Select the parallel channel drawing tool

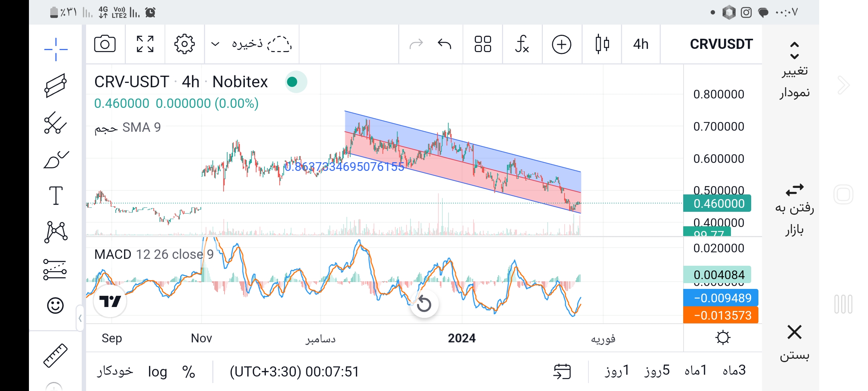[56, 85]
